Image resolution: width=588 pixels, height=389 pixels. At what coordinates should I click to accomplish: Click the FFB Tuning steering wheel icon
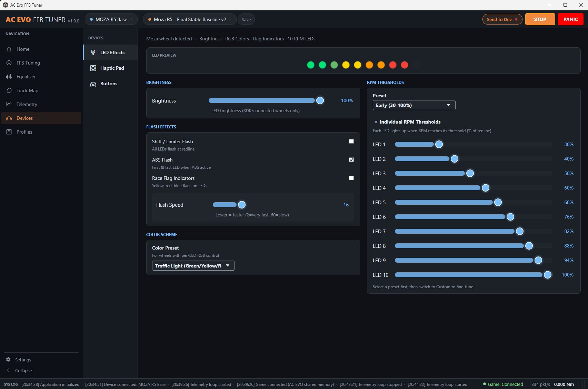pos(9,63)
